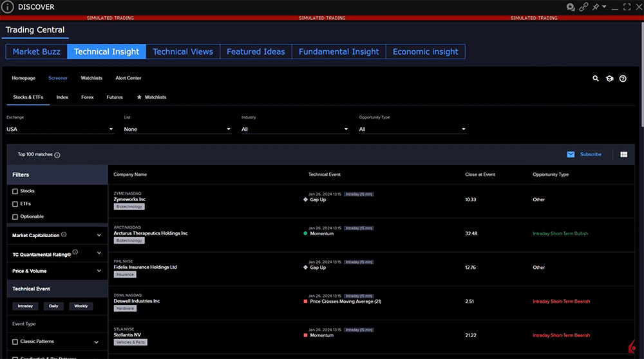Switch to the Market Buzz tab

pyautogui.click(x=37, y=52)
